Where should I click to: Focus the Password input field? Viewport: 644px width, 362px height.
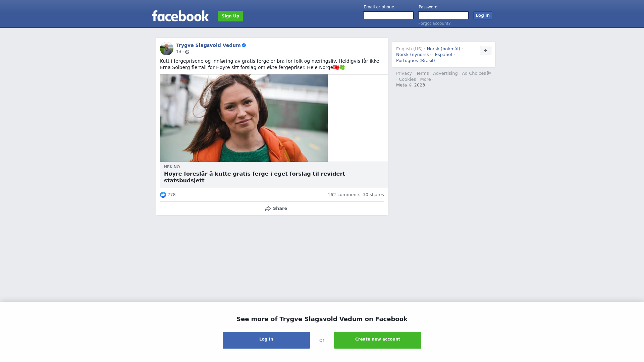[x=443, y=15]
